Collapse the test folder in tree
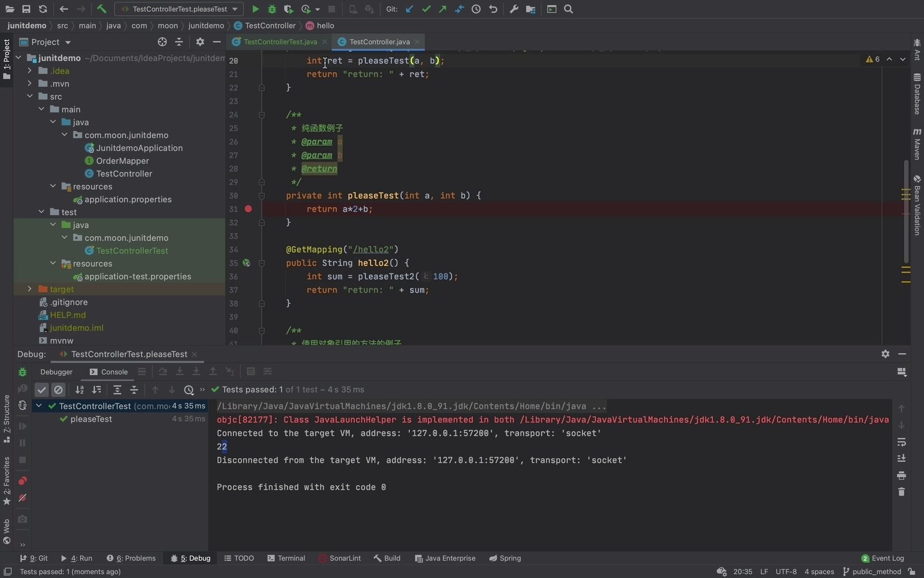The height and width of the screenshot is (578, 924). pyautogui.click(x=42, y=212)
